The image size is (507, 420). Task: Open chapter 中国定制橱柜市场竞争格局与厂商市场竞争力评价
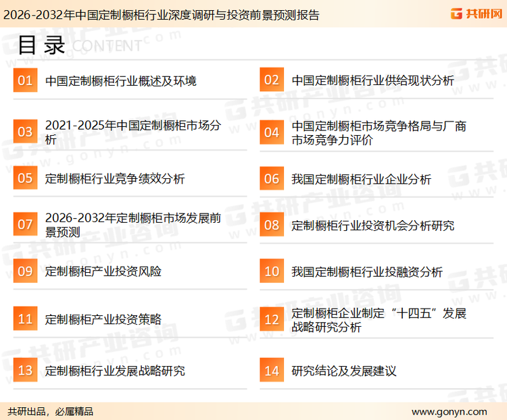tap(379, 133)
